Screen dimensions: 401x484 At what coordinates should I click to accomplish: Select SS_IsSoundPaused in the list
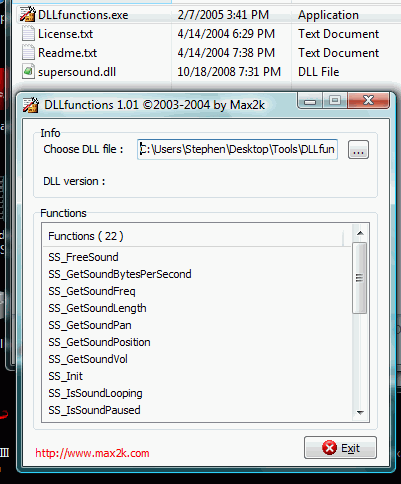click(x=94, y=410)
